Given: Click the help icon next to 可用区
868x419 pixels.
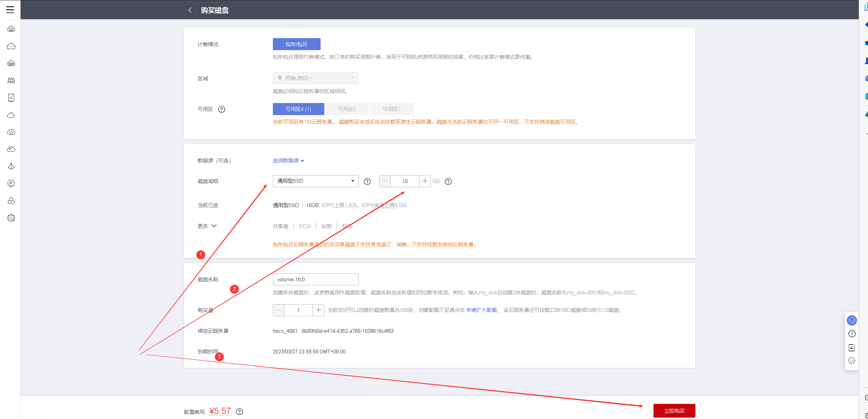Looking at the screenshot, I should 222,109.
